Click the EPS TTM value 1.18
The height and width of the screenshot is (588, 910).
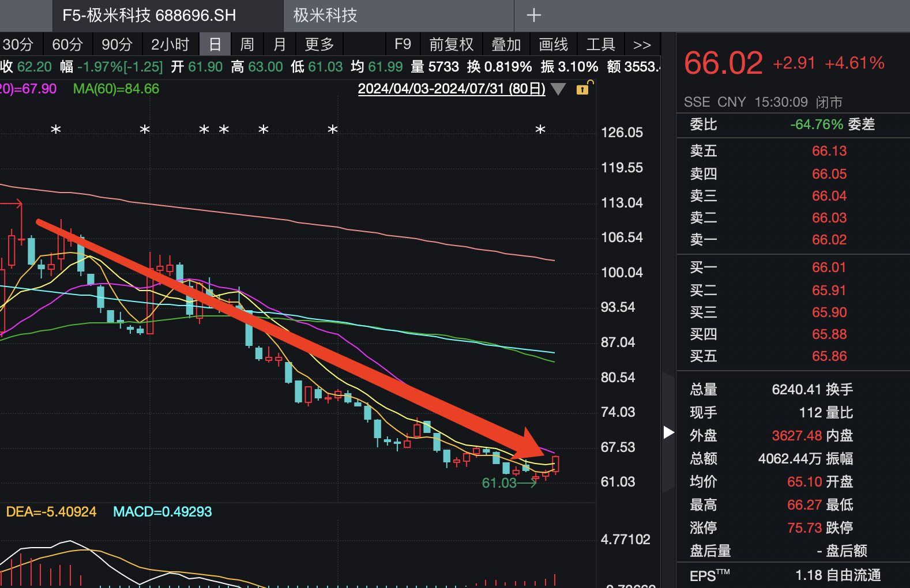coord(809,575)
